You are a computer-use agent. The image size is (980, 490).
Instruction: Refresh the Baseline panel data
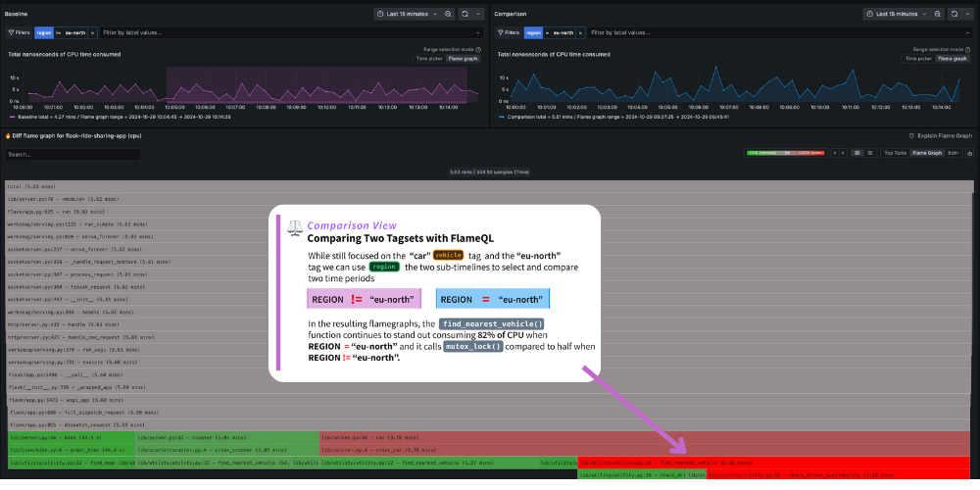click(465, 15)
